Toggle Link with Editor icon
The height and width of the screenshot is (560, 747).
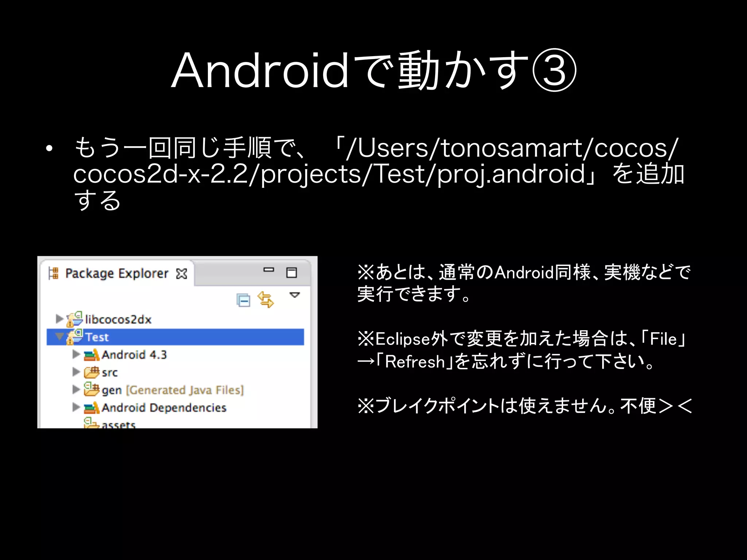pos(266,300)
